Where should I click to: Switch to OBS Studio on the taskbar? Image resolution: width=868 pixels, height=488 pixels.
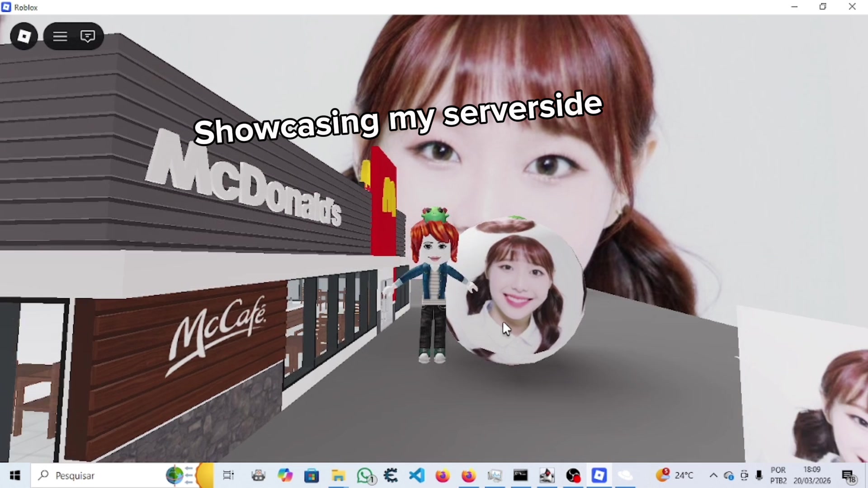[573, 475]
